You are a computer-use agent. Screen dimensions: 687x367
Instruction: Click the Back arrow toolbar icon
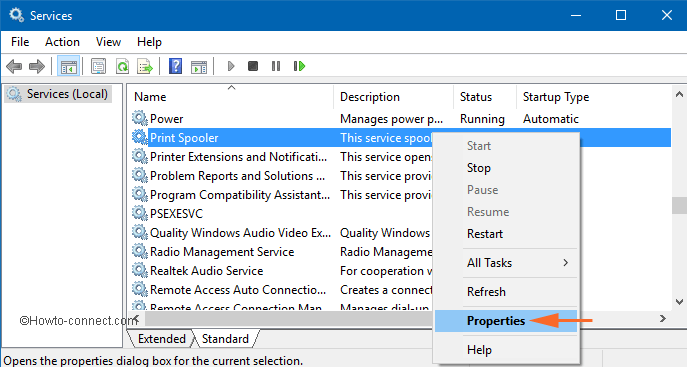pyautogui.click(x=14, y=67)
